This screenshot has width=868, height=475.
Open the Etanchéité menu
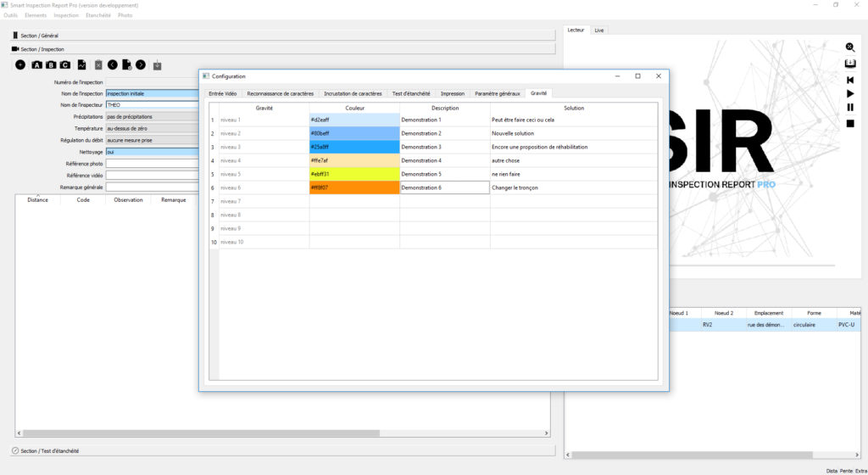tap(98, 15)
